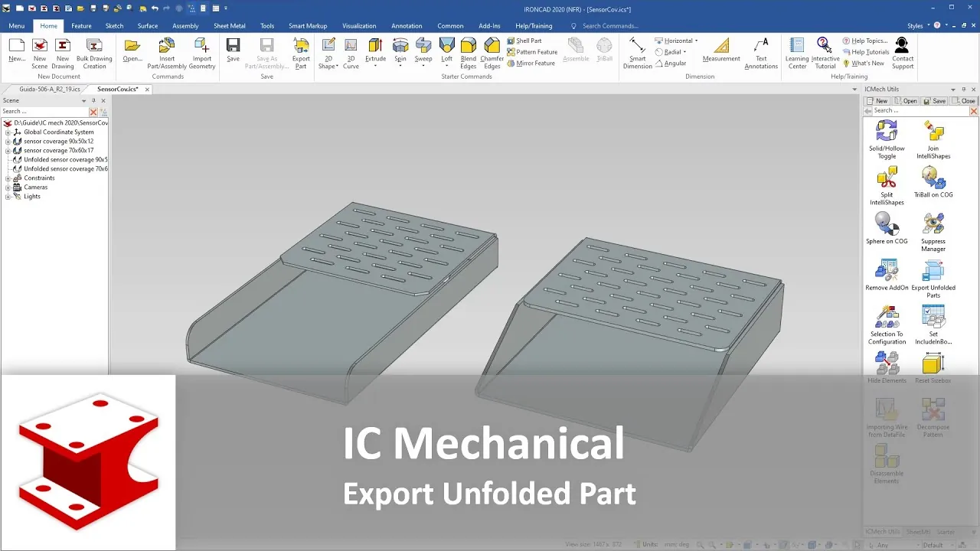Click the Mirror Feature command
This screenshot has width=980, height=551.
531,64
